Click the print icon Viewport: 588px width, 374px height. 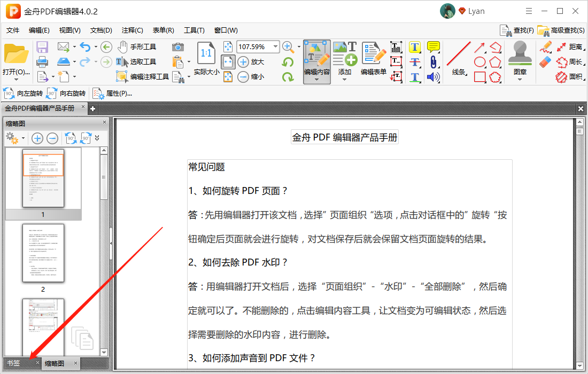pyautogui.click(x=42, y=61)
